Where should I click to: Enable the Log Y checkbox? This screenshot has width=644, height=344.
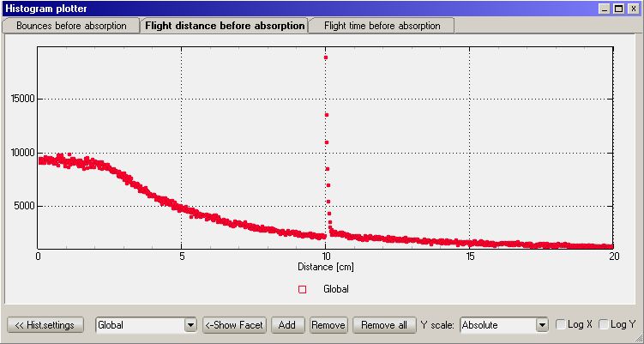(604, 324)
